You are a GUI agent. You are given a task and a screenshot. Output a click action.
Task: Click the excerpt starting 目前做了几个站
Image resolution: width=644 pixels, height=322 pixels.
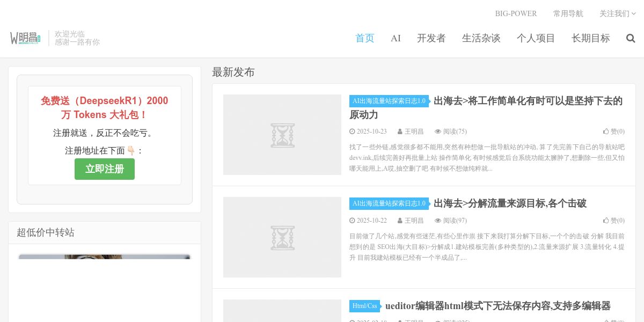click(487, 247)
